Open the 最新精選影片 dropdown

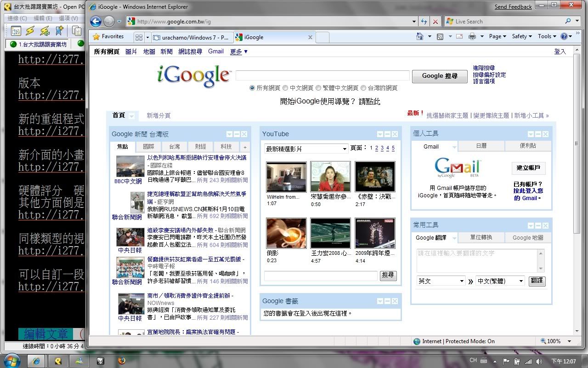pyautogui.click(x=306, y=149)
